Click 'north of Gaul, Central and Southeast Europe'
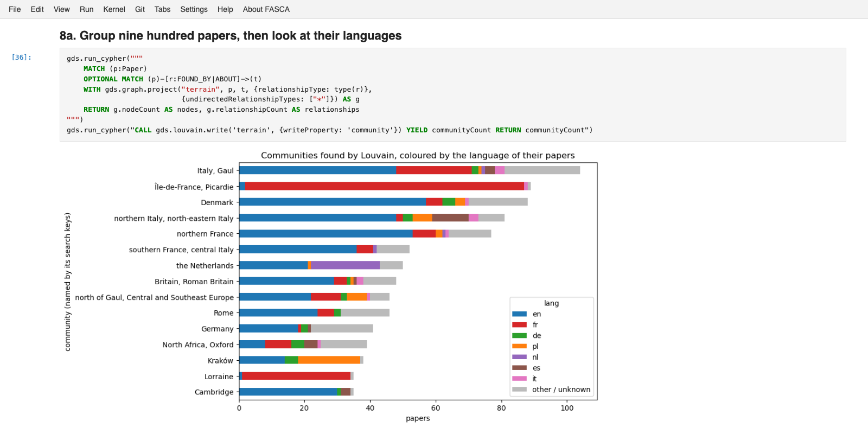The image size is (868, 434). (x=155, y=297)
